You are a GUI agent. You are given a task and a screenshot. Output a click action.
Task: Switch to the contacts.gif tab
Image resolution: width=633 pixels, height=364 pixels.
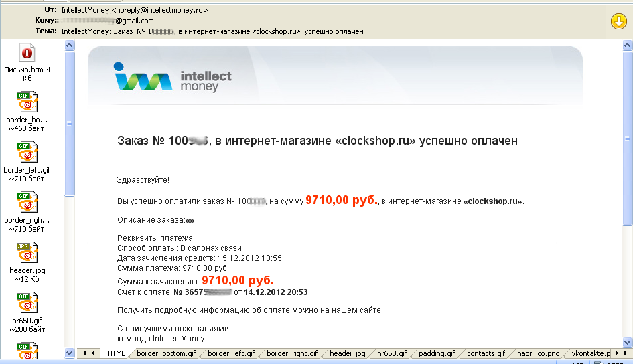point(486,353)
